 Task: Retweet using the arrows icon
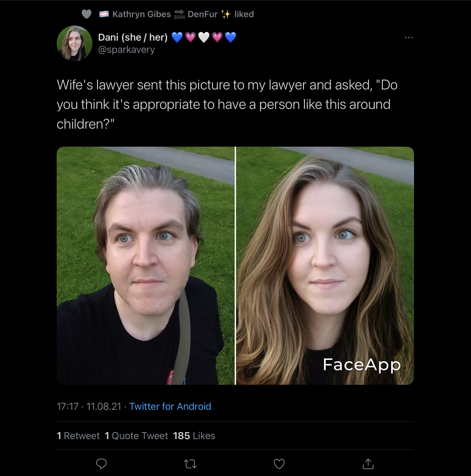point(191,464)
